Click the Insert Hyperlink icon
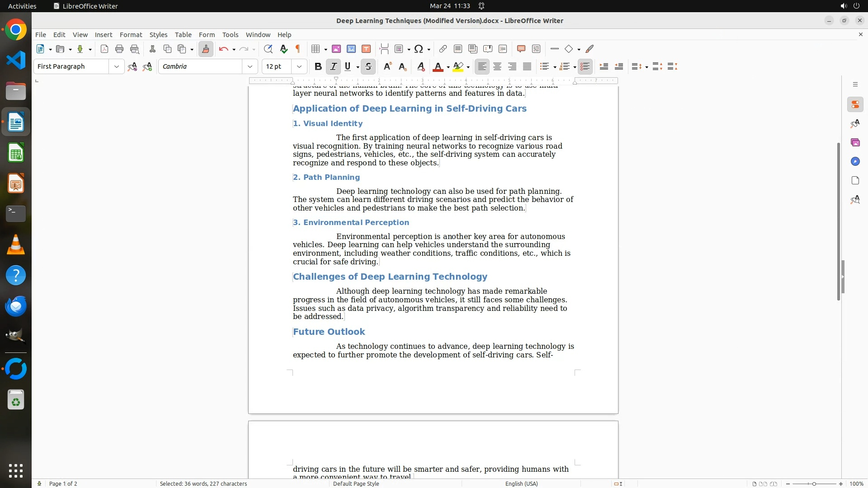The image size is (868, 488). pyautogui.click(x=443, y=49)
